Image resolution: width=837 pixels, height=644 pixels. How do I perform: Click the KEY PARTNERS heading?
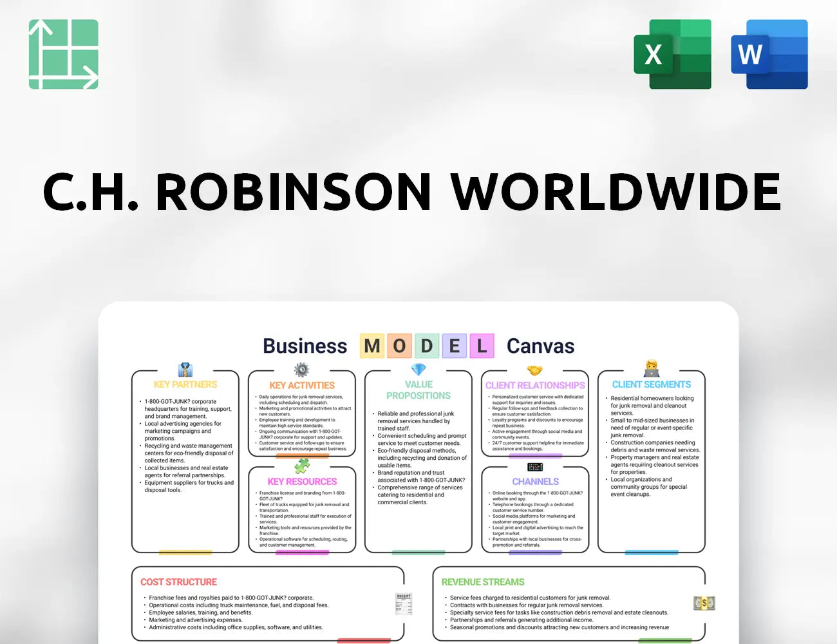[x=185, y=384]
